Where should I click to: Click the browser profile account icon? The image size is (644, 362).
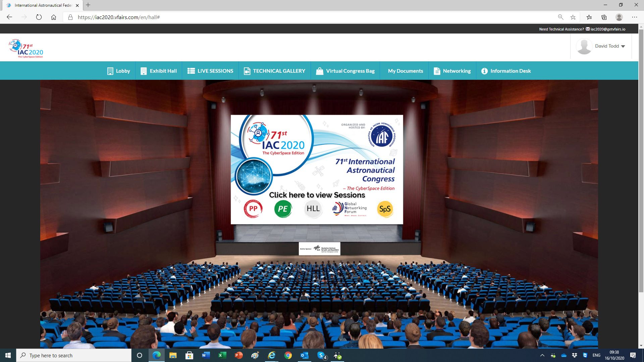tap(619, 17)
